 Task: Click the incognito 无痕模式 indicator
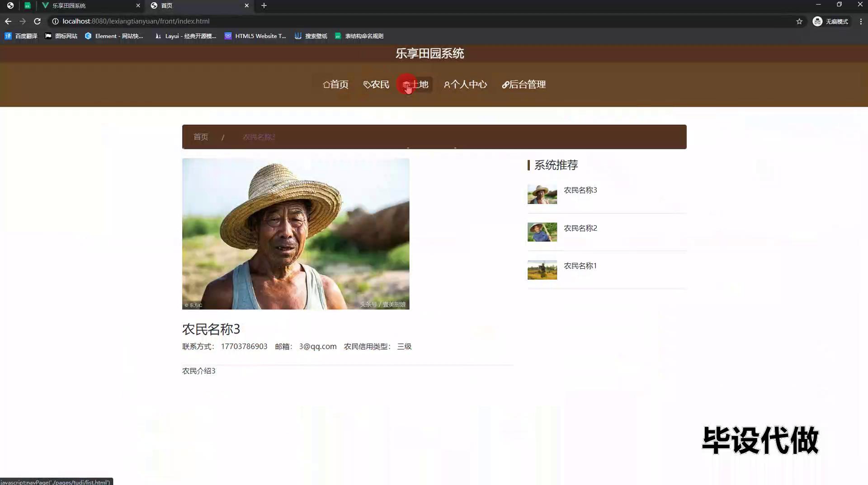click(x=830, y=21)
